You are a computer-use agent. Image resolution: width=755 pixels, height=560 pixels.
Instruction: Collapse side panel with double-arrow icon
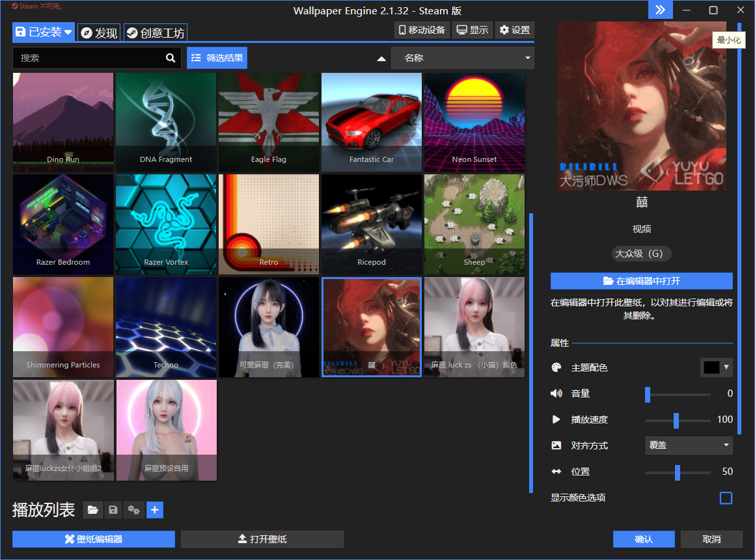click(x=660, y=10)
